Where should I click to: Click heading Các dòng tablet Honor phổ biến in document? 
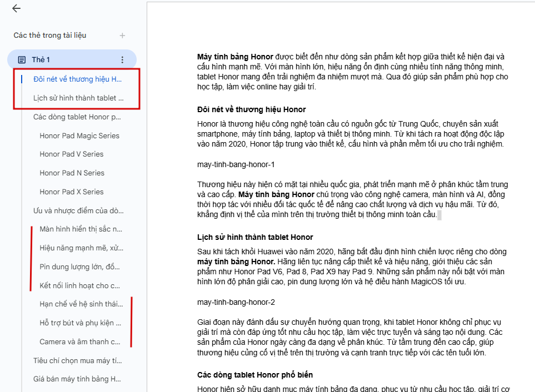tap(255, 375)
